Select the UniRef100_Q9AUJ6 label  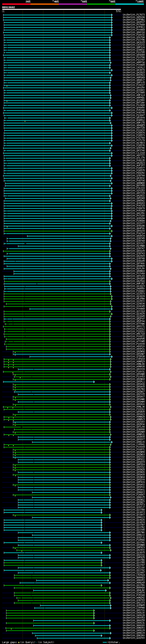(134, 442)
